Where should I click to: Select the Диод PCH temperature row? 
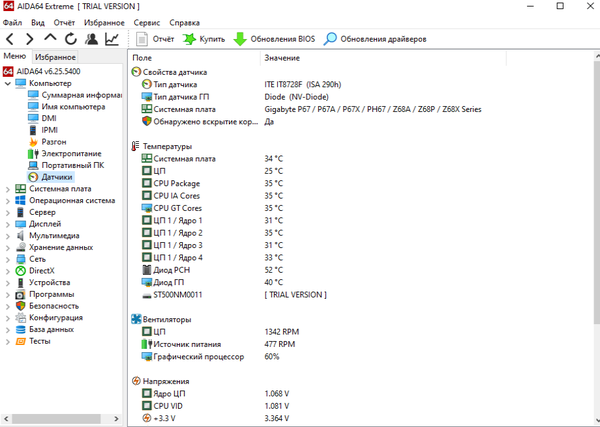pyautogui.click(x=177, y=270)
